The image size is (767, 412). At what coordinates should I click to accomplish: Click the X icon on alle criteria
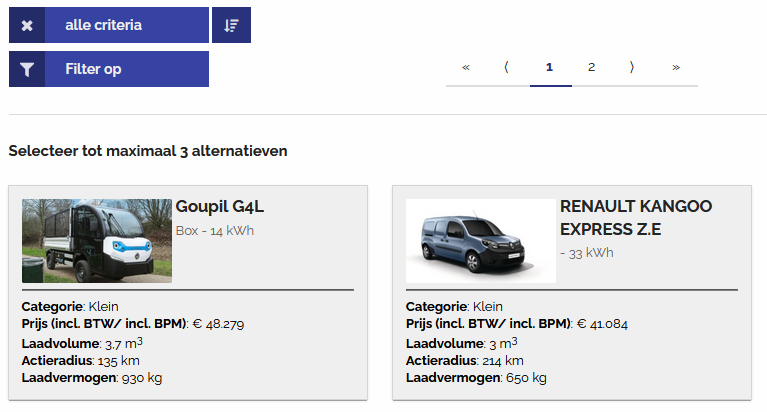(27, 25)
